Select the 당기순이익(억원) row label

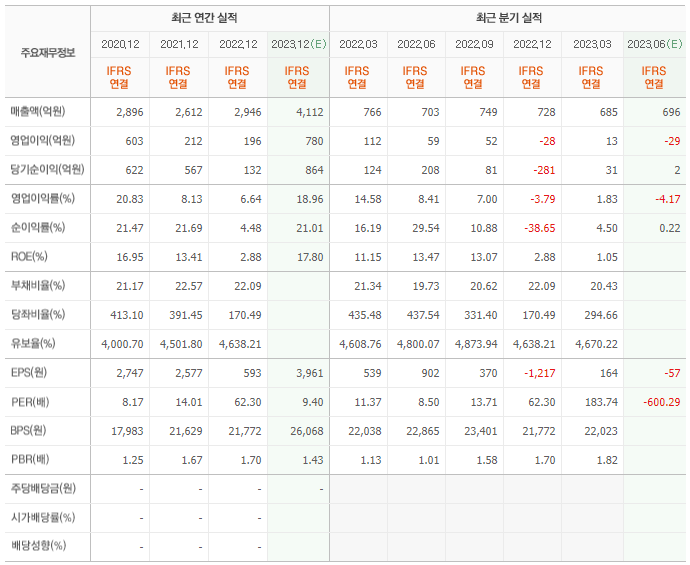pyautogui.click(x=48, y=170)
